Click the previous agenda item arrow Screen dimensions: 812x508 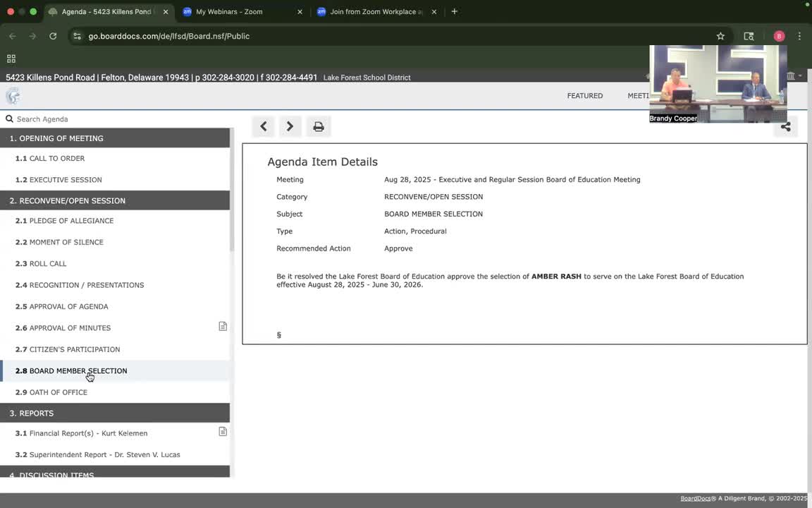(264, 126)
